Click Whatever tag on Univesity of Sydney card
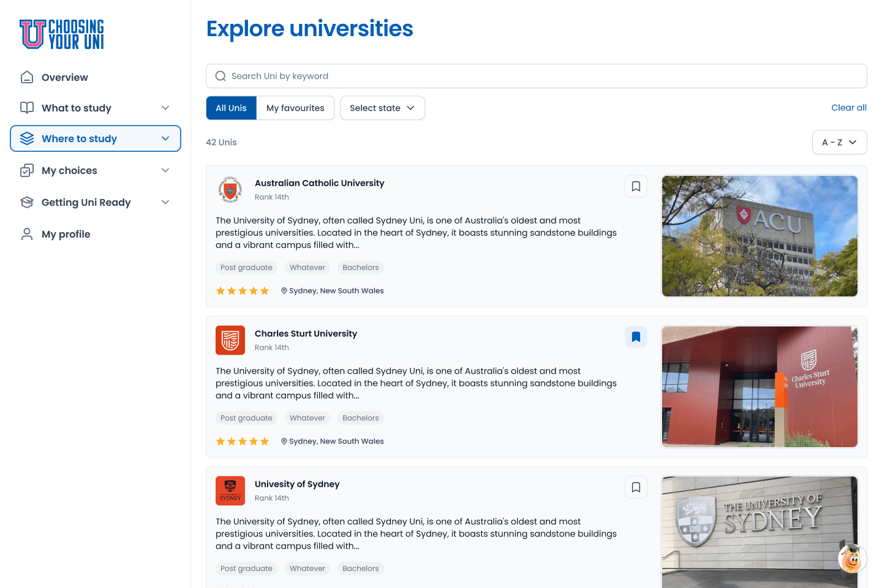This screenshot has height=588, width=882. pyautogui.click(x=307, y=569)
